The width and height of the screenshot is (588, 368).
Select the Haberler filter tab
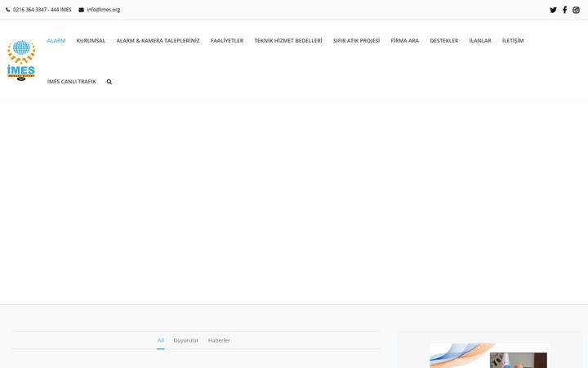coord(219,340)
